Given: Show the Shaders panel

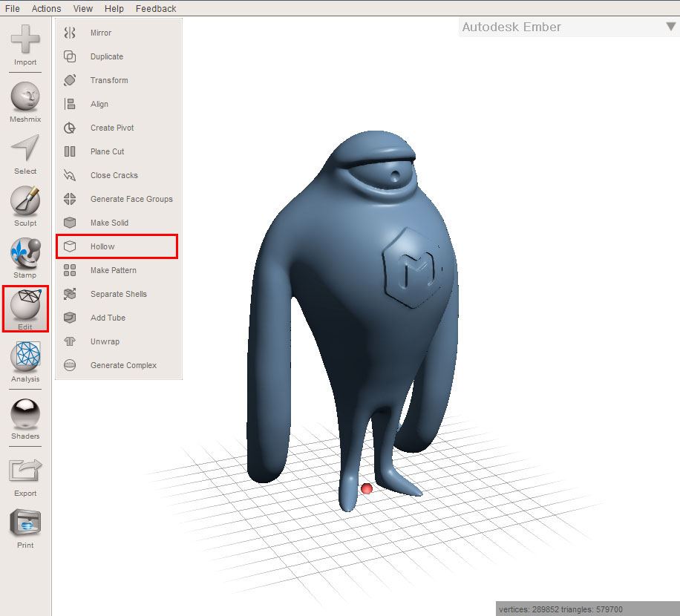Looking at the screenshot, I should pos(25,419).
